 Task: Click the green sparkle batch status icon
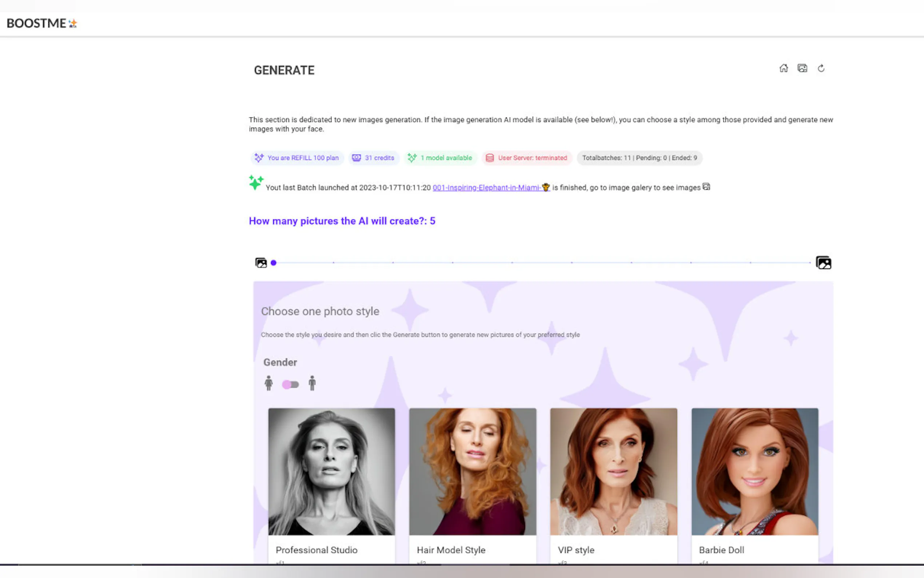click(x=256, y=182)
